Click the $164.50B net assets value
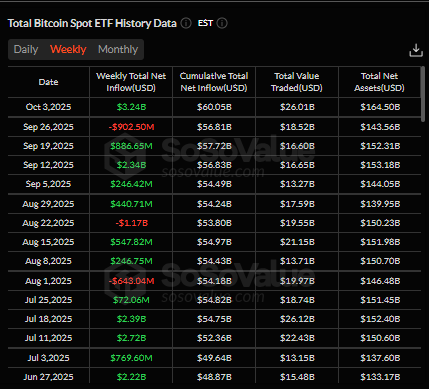The width and height of the screenshot is (429, 389). pyautogui.click(x=380, y=107)
